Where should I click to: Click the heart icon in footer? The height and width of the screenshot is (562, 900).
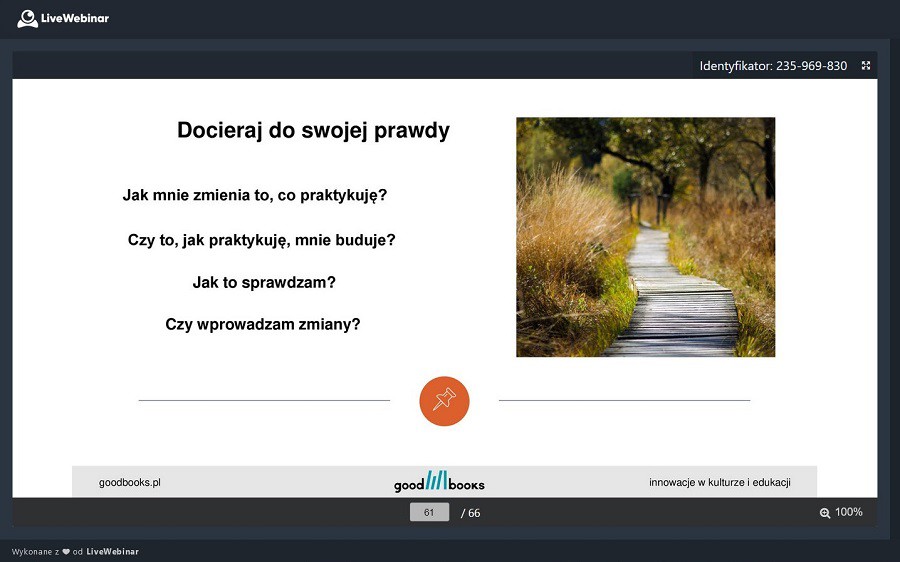(66, 552)
